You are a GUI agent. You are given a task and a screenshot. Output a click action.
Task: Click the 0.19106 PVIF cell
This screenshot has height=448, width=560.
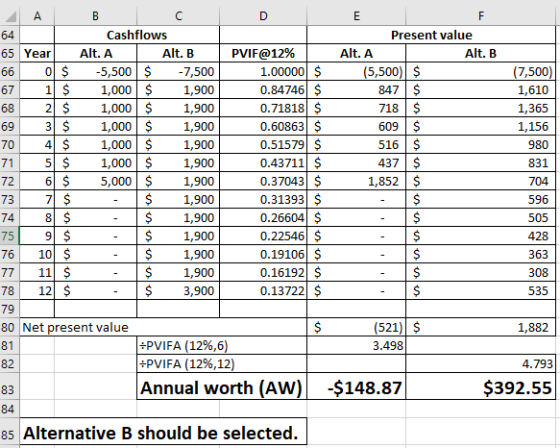(263, 255)
